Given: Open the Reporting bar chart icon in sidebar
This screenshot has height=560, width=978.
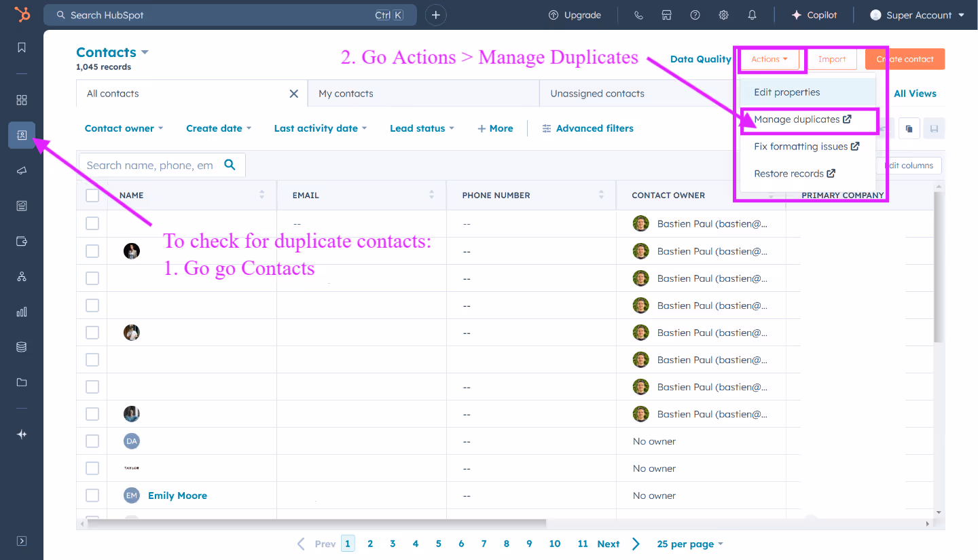Looking at the screenshot, I should 21,312.
